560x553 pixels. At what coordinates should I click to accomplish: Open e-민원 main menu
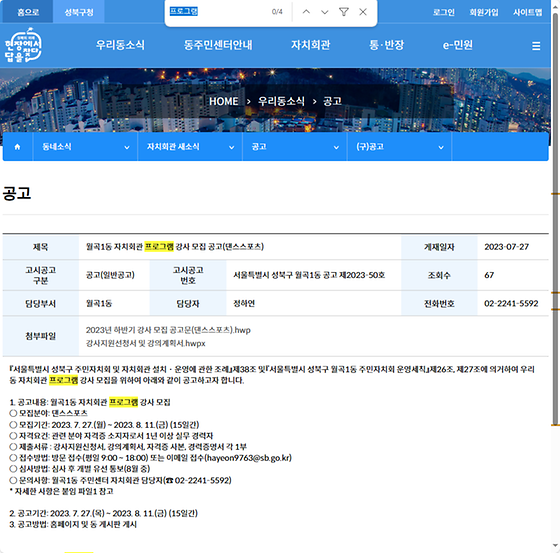[458, 45]
